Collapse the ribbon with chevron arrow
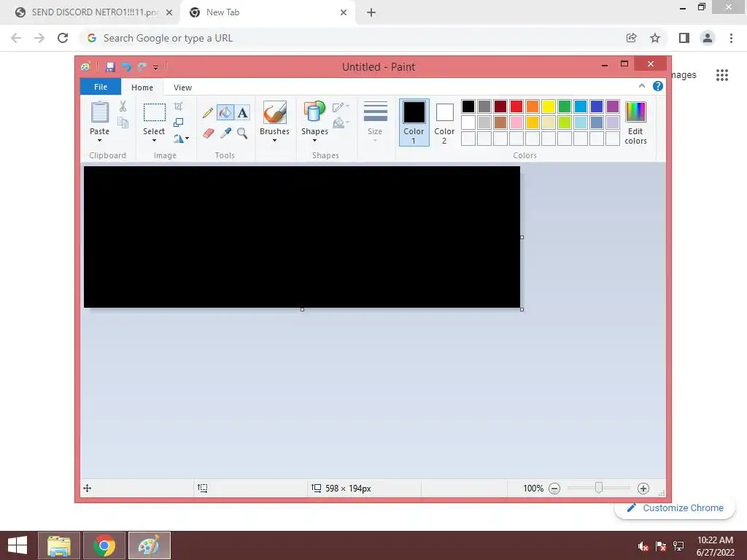The height and width of the screenshot is (560, 747). click(642, 86)
